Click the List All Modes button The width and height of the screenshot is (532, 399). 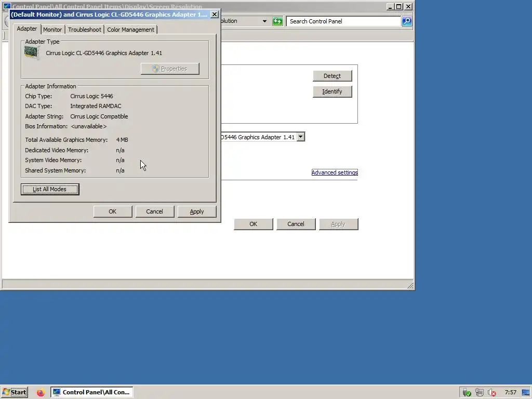[50, 189]
